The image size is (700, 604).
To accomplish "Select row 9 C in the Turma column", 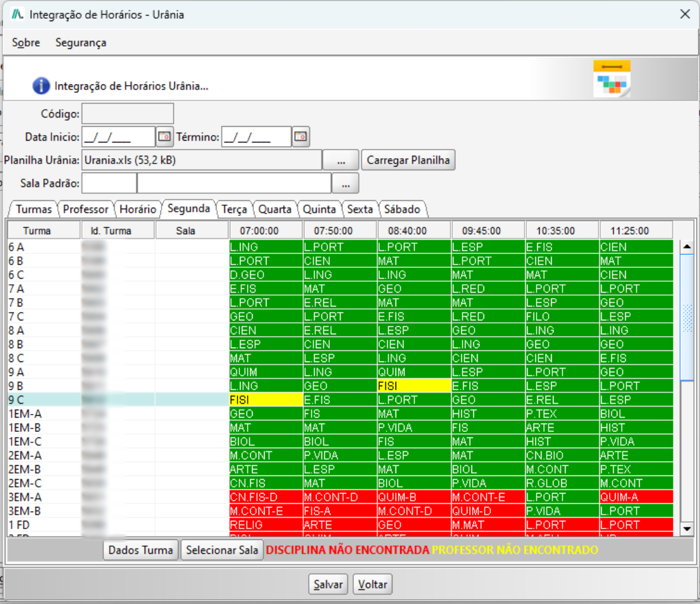I will click(44, 399).
